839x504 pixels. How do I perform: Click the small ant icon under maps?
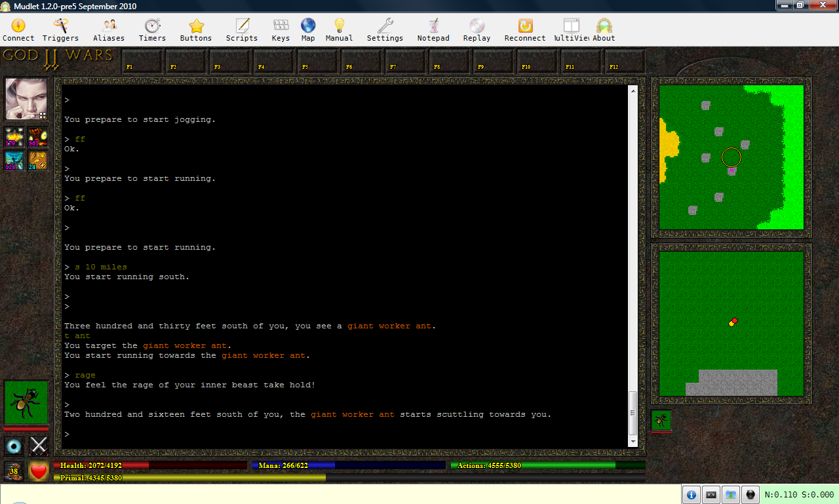coord(661,420)
